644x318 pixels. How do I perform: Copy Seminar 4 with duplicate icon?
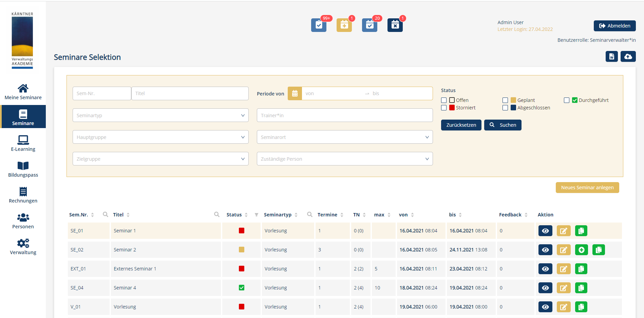point(581,288)
